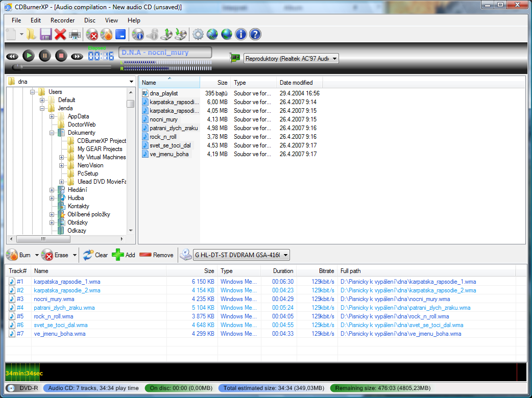Stop the audio preview
532x398 pixels.
pos(61,56)
